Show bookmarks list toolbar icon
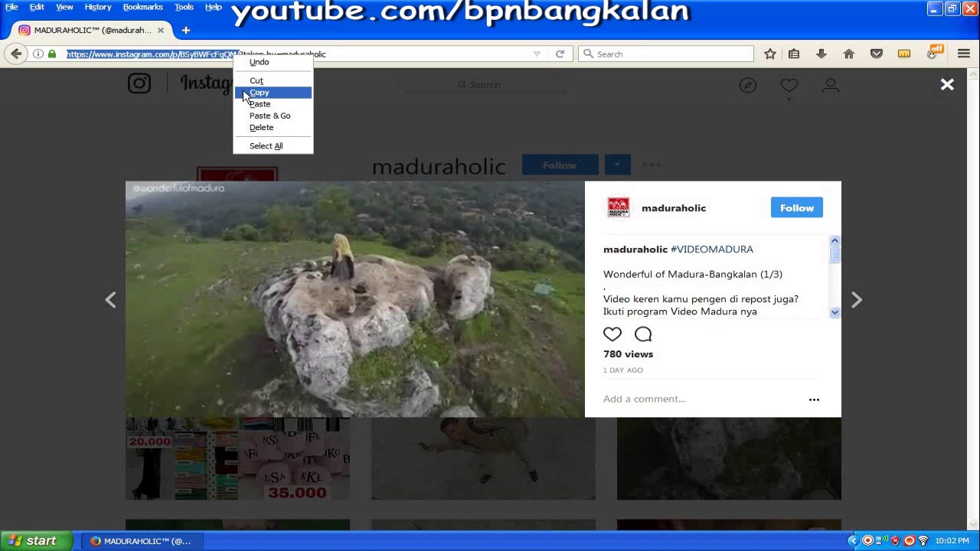980x551 pixels. [x=794, y=54]
